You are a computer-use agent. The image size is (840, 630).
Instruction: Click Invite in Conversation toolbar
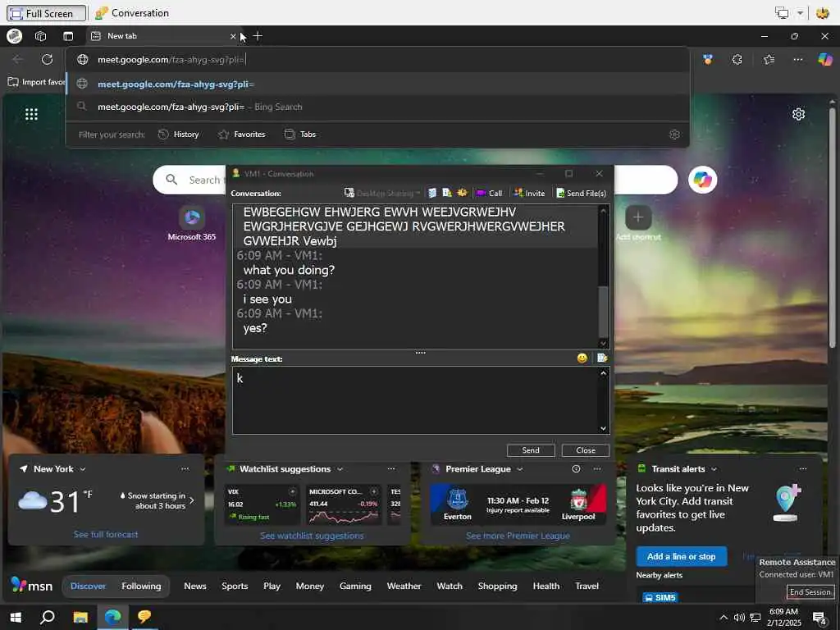pos(529,193)
